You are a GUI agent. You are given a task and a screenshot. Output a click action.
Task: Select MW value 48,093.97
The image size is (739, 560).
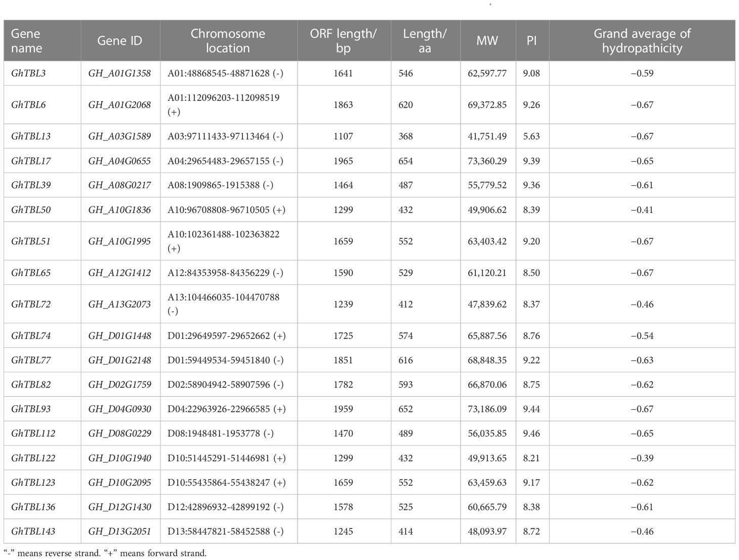pyautogui.click(x=487, y=532)
